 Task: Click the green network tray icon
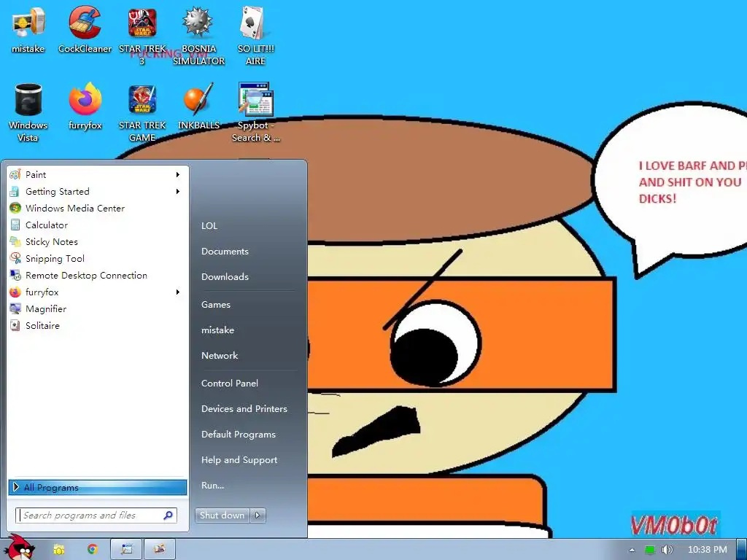650,550
